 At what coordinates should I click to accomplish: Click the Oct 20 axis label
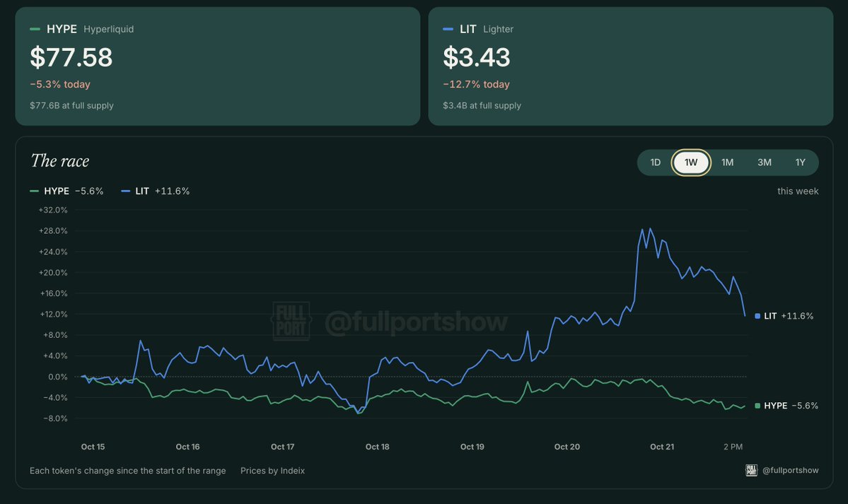click(x=567, y=447)
